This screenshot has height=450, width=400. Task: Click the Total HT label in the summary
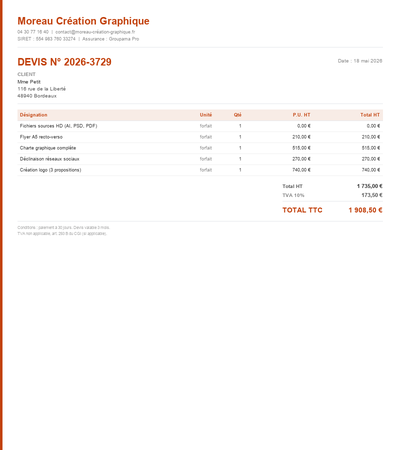point(292,186)
